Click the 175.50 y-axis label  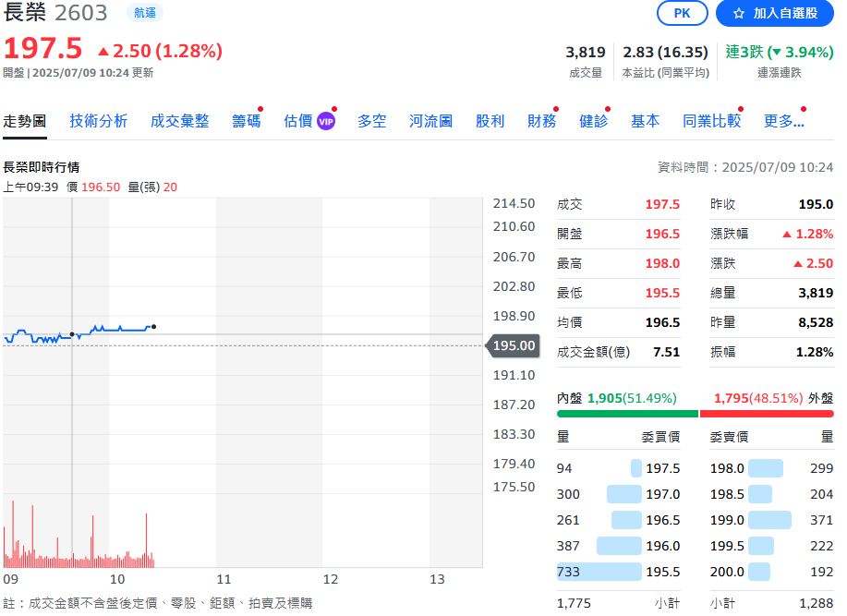click(x=514, y=487)
